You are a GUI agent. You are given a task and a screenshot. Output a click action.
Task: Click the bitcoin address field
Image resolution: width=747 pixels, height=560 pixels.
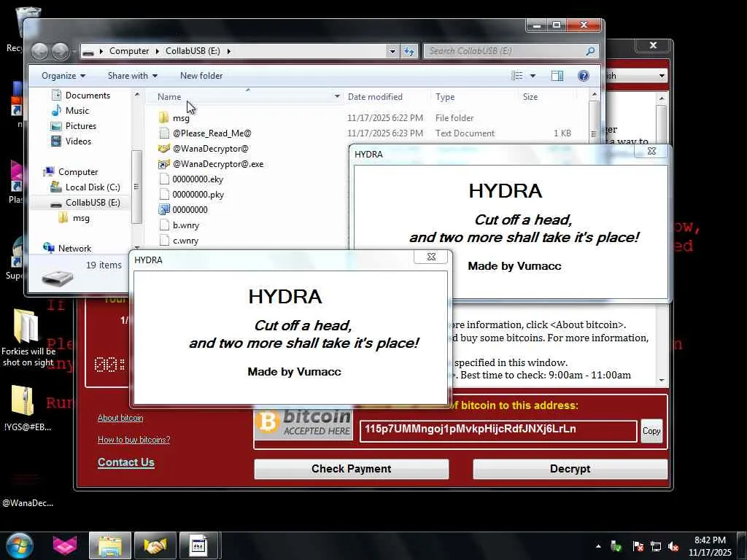pyautogui.click(x=498, y=431)
